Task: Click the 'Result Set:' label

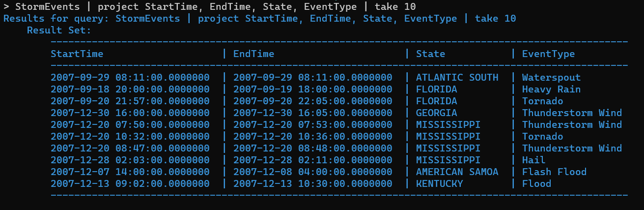Action: pyautogui.click(x=59, y=30)
